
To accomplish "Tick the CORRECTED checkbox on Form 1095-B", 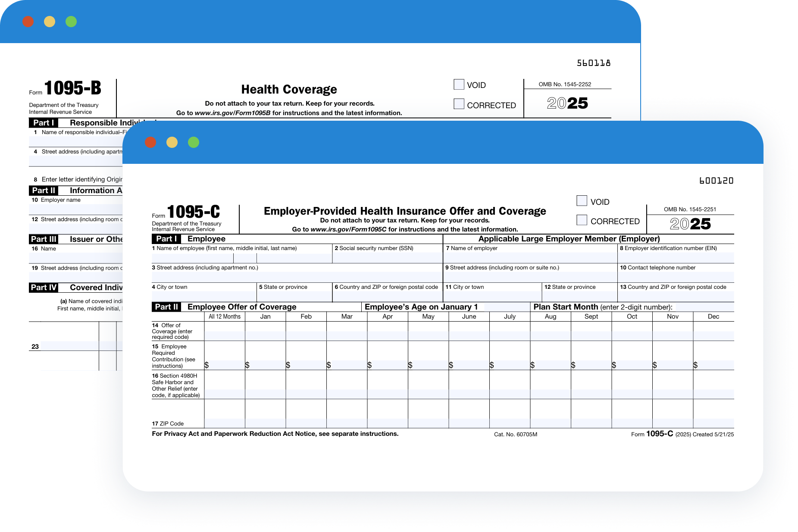I will pos(459,104).
